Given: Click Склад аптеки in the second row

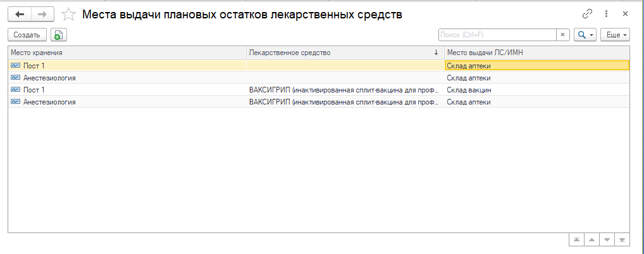Looking at the screenshot, I should point(536,78).
